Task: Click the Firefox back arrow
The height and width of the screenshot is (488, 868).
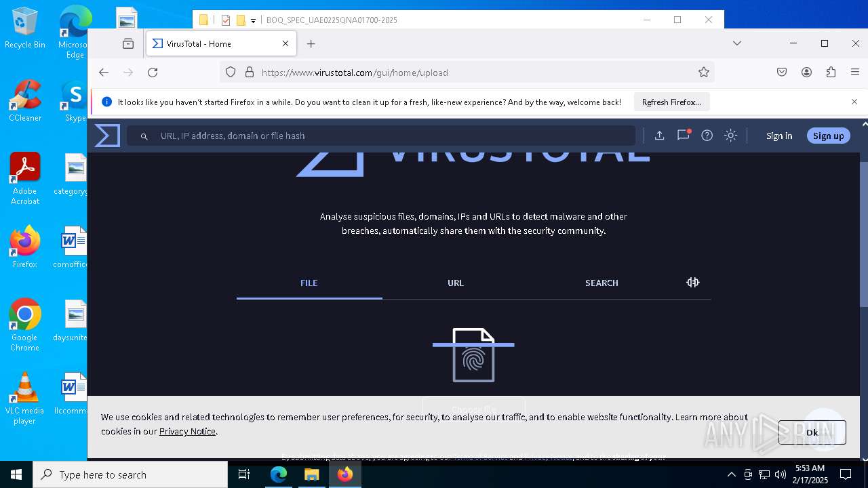Action: pyautogui.click(x=104, y=72)
